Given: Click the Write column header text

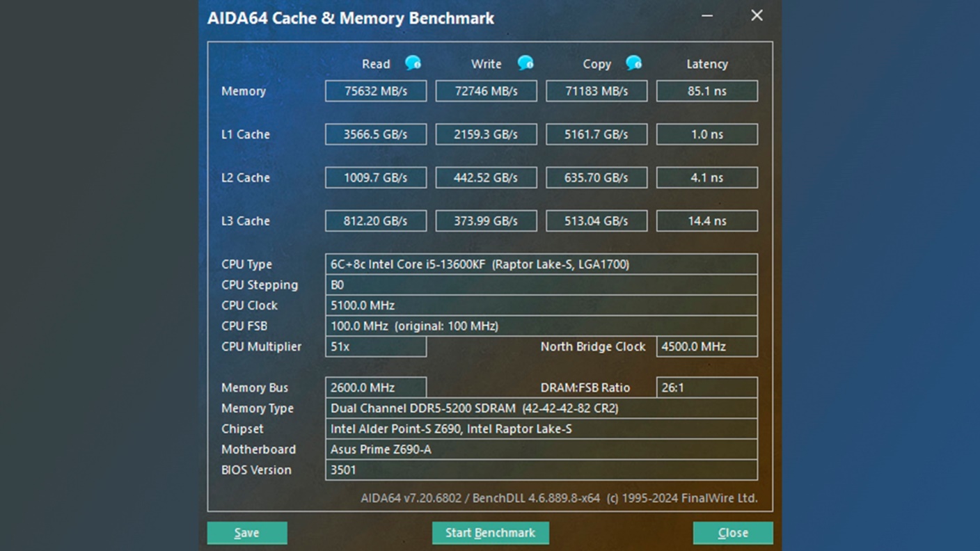Looking at the screenshot, I should tap(486, 64).
